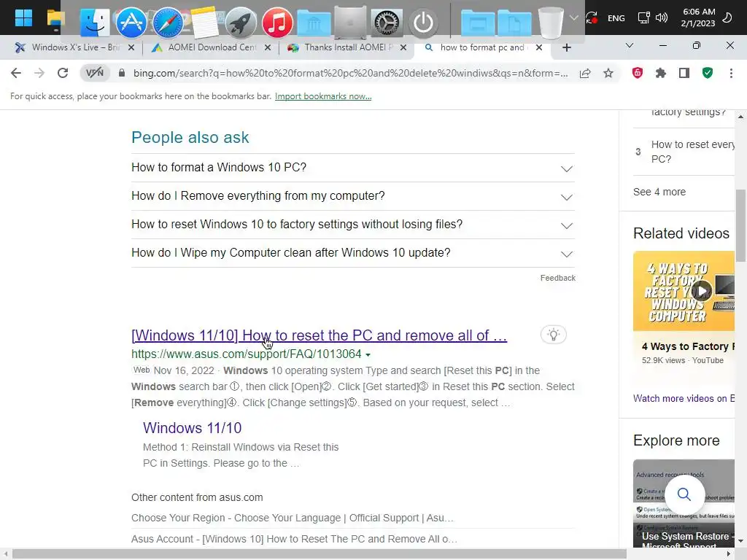747x560 pixels.
Task: Open the Windows 11/10 sublink
Action: 192,427
